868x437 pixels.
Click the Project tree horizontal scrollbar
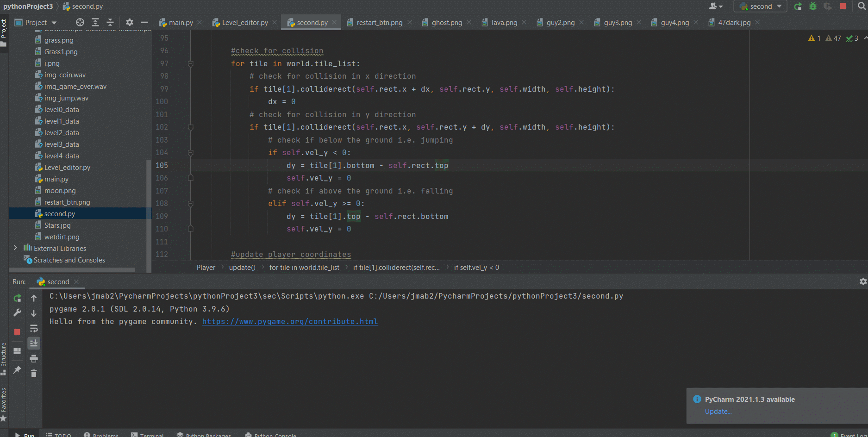tap(72, 270)
